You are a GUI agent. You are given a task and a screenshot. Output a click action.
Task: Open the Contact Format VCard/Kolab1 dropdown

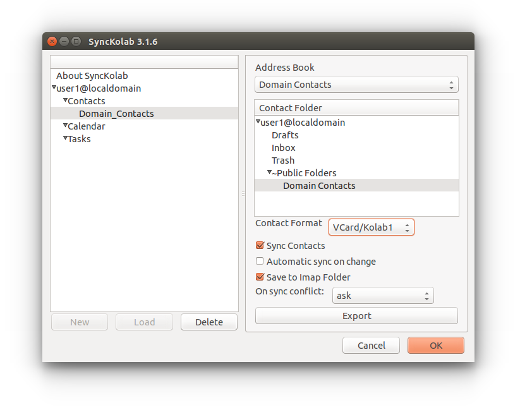click(371, 227)
